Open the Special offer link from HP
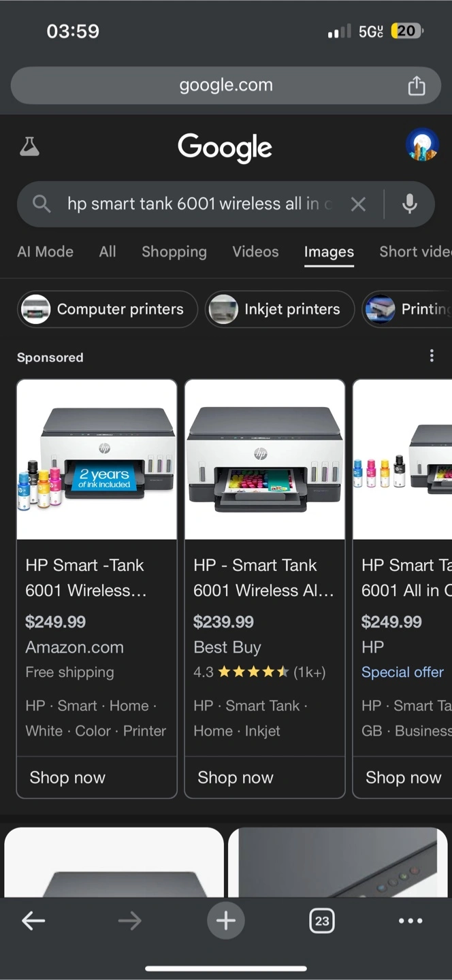The height and width of the screenshot is (980, 452). 402,672
